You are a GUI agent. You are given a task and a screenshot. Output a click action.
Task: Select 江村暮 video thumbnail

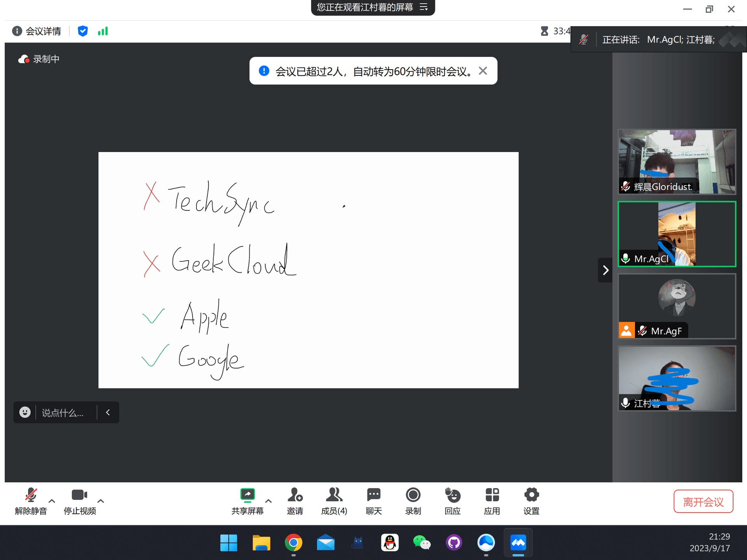tap(677, 378)
